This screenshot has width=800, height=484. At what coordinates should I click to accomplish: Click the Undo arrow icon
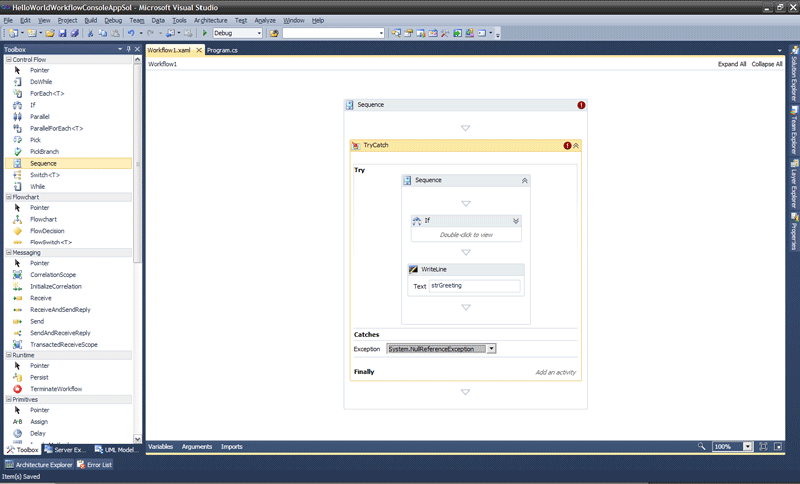click(131, 33)
